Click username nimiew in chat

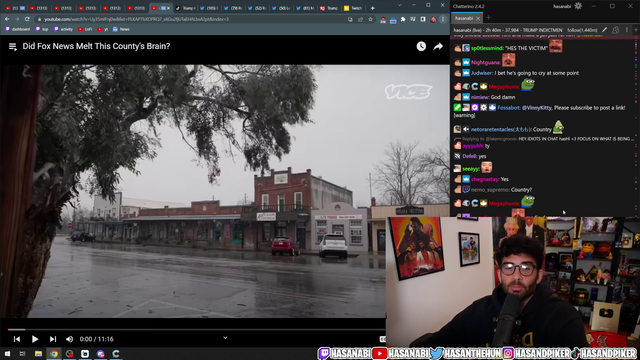coord(480,97)
